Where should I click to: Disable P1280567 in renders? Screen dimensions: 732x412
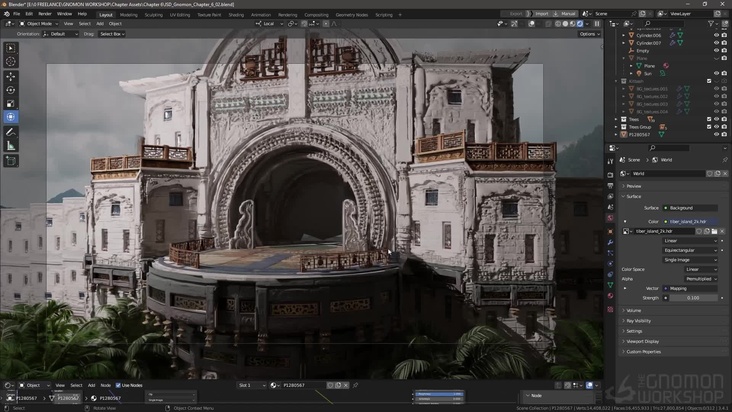tap(724, 134)
